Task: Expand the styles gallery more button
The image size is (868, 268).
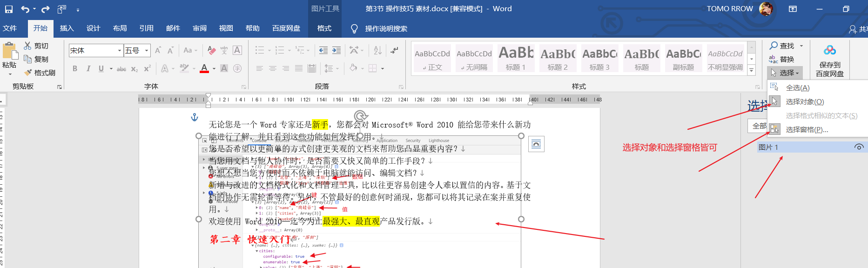Action: 751,70
